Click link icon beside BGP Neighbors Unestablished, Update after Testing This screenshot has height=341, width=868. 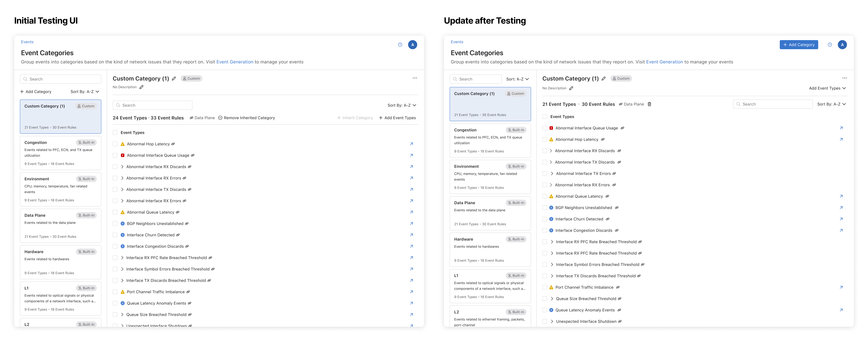pos(617,208)
